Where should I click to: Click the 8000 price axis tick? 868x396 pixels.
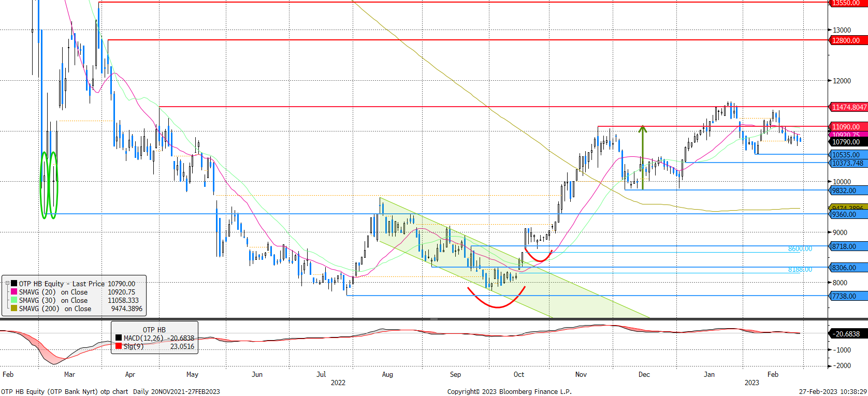840,283
